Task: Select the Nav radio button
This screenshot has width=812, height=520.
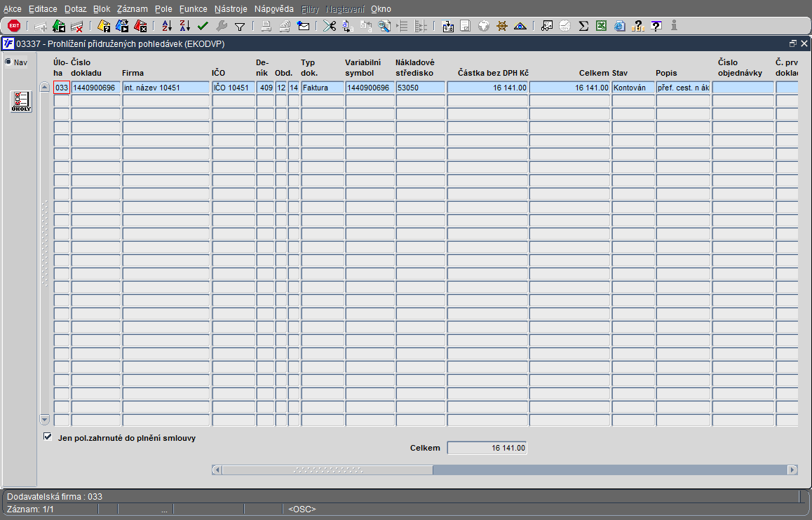Action: (x=8, y=62)
